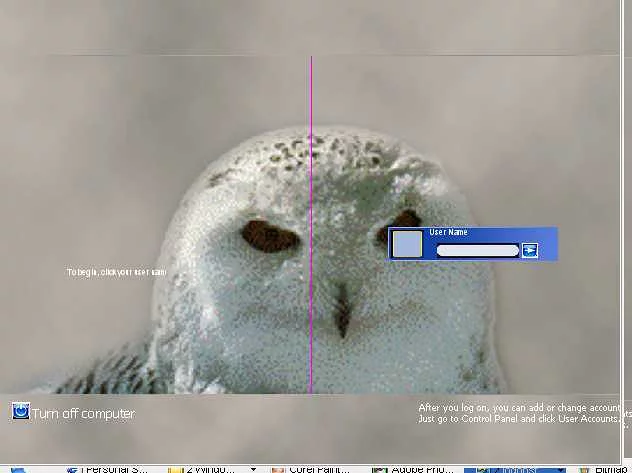632x473 pixels.
Task: Click the User Name label
Action: point(448,232)
